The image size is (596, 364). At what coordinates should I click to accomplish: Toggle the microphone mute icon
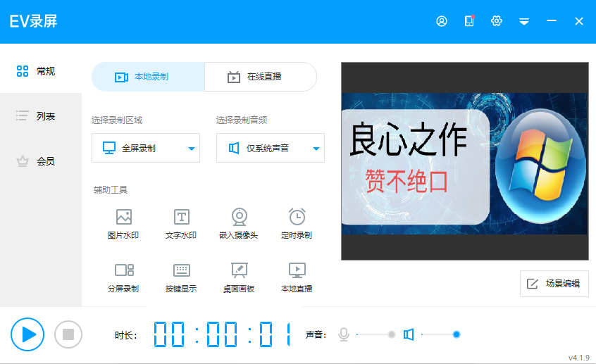(344, 334)
